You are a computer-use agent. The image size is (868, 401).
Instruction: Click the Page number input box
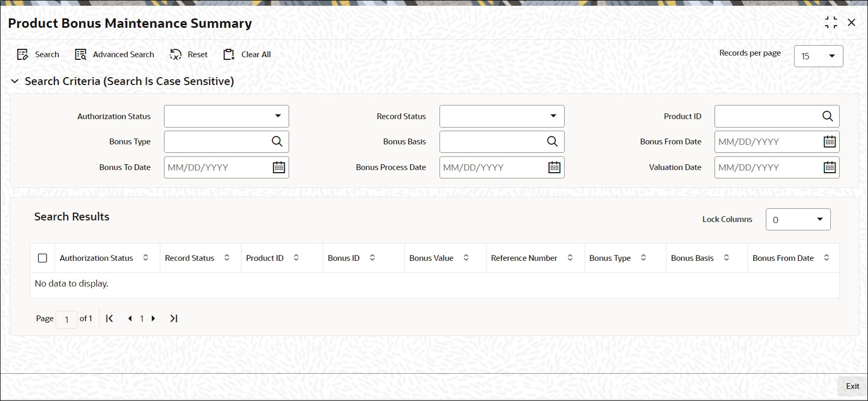(67, 319)
